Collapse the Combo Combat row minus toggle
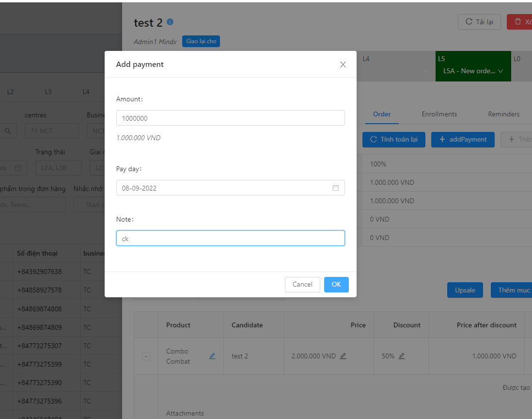532x419 pixels. coord(146,356)
